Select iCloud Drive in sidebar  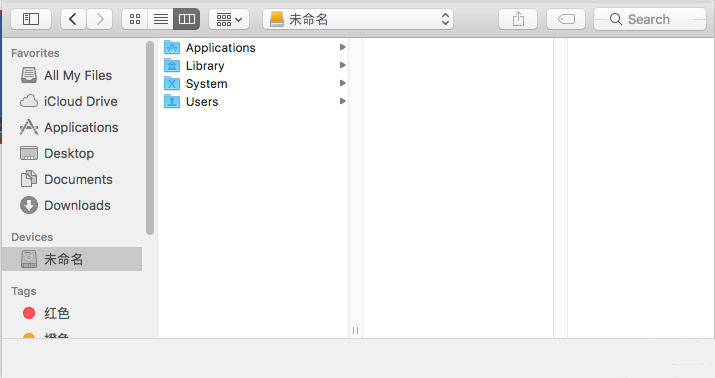point(80,101)
